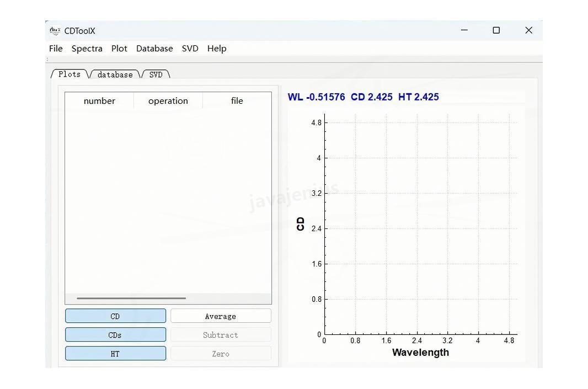Switch to the database tab
The width and height of the screenshot is (588, 389).
click(x=115, y=74)
